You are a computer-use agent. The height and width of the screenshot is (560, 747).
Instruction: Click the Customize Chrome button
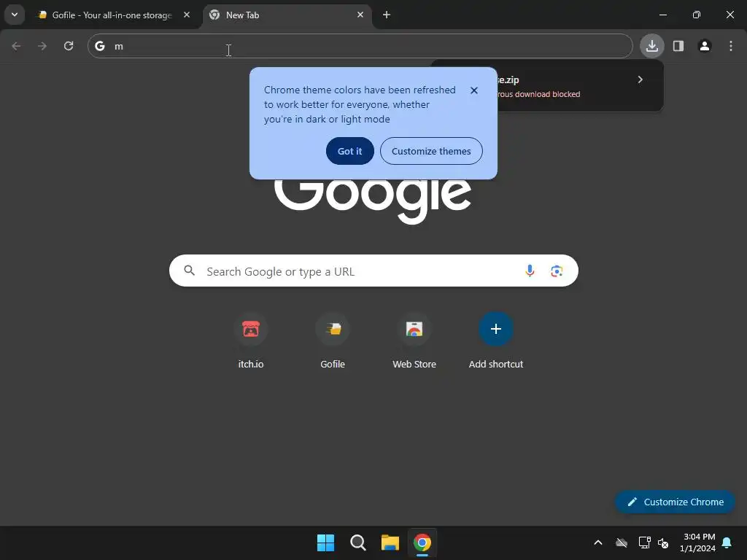(675, 502)
